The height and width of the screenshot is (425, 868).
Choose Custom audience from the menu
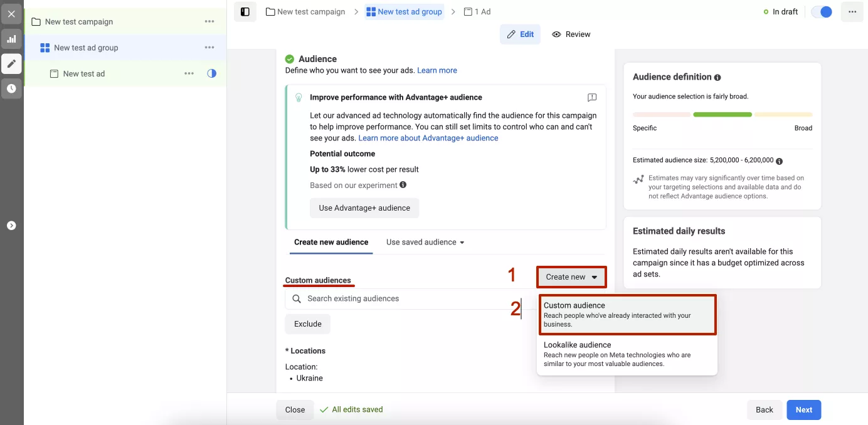[x=627, y=315]
